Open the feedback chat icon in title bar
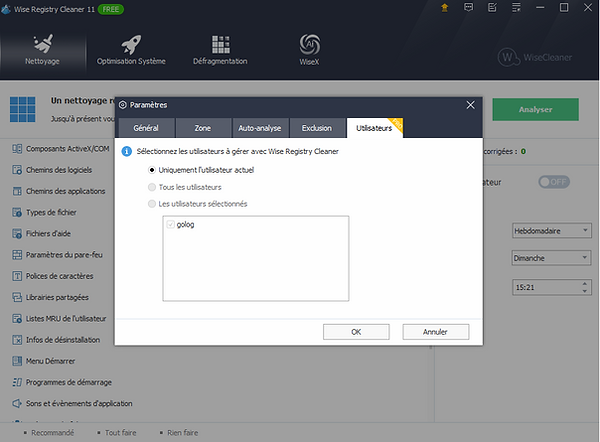This screenshot has width=600, height=442. click(468, 8)
